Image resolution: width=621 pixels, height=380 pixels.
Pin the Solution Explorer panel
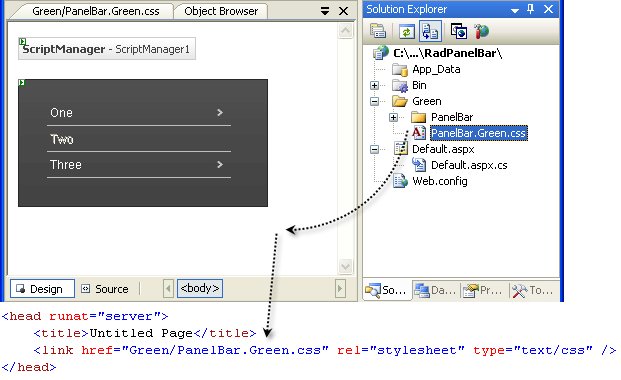[531, 9]
